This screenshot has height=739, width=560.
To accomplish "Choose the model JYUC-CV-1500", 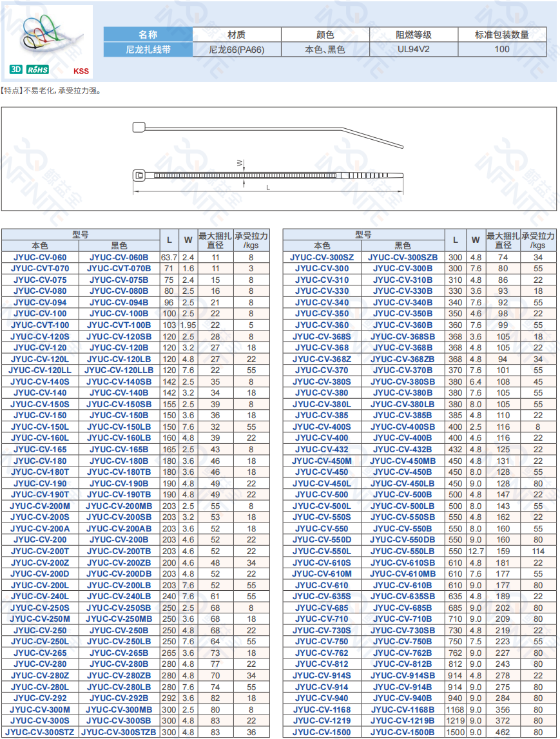I will pyautogui.click(x=322, y=732).
